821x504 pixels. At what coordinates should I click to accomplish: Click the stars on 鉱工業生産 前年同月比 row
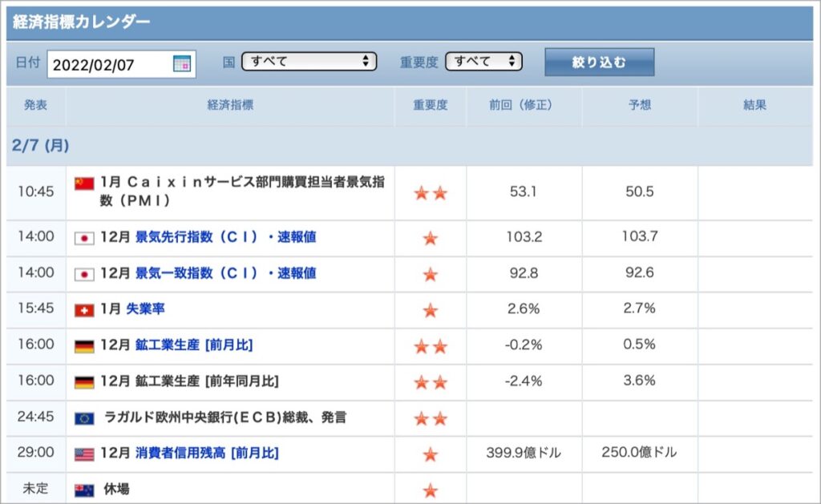[431, 382]
